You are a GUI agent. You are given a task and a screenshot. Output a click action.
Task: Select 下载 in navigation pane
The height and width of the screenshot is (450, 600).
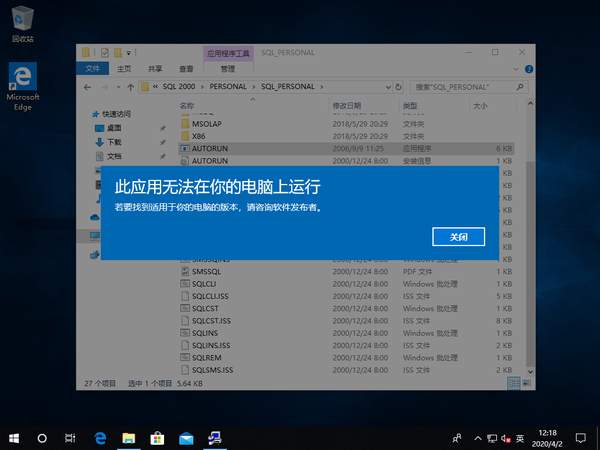click(x=108, y=142)
